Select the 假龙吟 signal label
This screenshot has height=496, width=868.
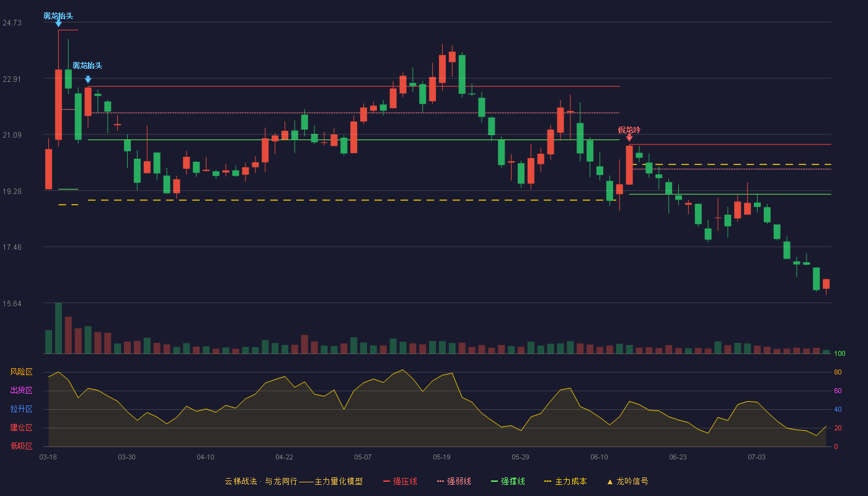pyautogui.click(x=629, y=130)
